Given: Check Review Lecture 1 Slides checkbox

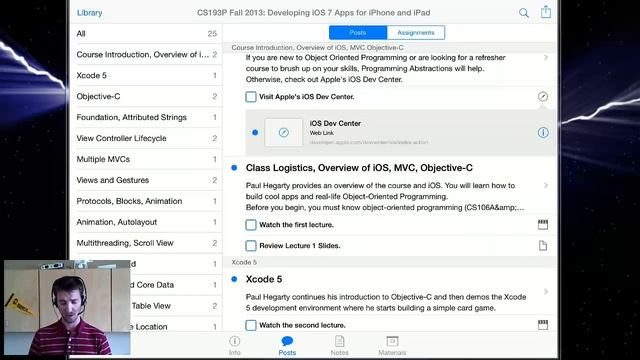Looking at the screenshot, I should 251,246.
